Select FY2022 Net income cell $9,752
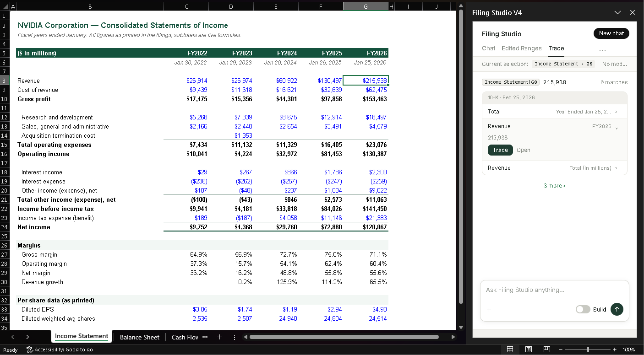Viewport: 644px width, 355px height. coord(186,227)
